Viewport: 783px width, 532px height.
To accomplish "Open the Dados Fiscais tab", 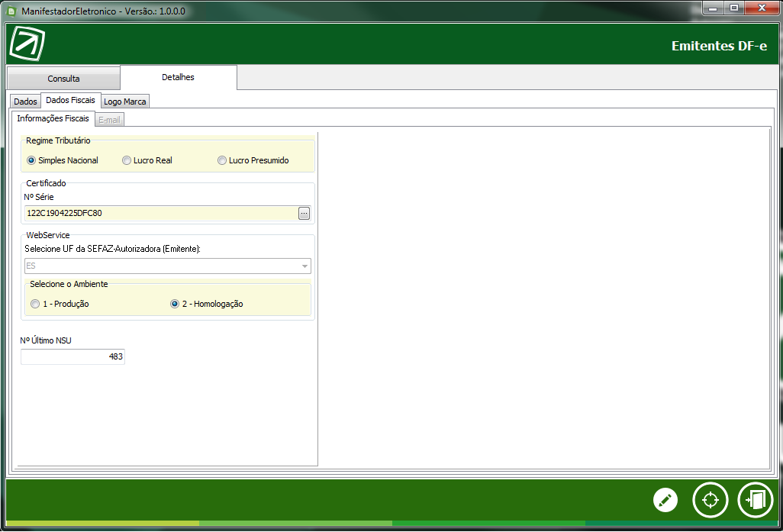I will [70, 100].
